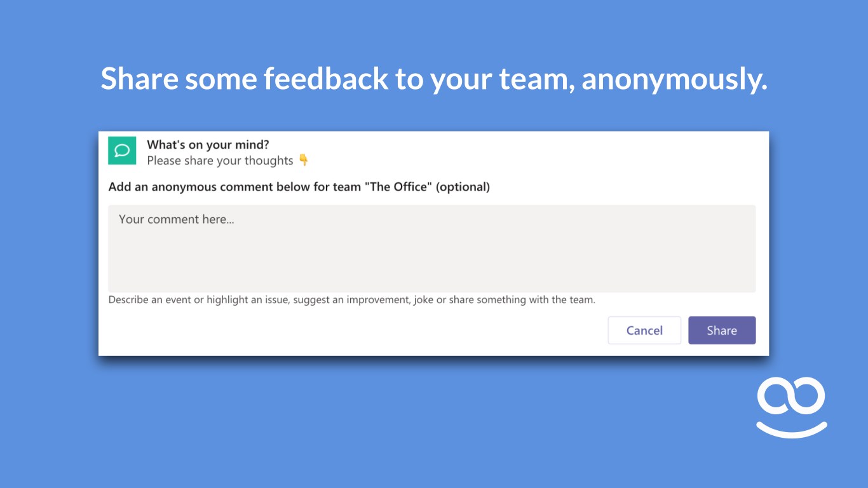Cancel the anonymous feedback dialog
Screen dimensions: 868x488
coord(644,330)
